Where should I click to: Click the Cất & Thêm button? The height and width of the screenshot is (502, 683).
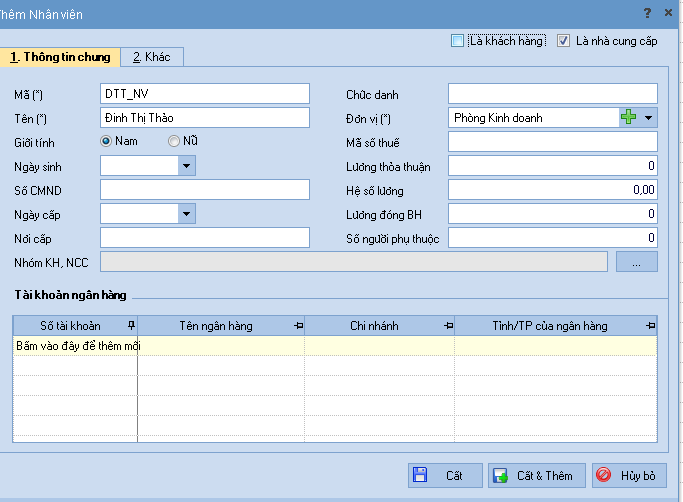coord(537,475)
